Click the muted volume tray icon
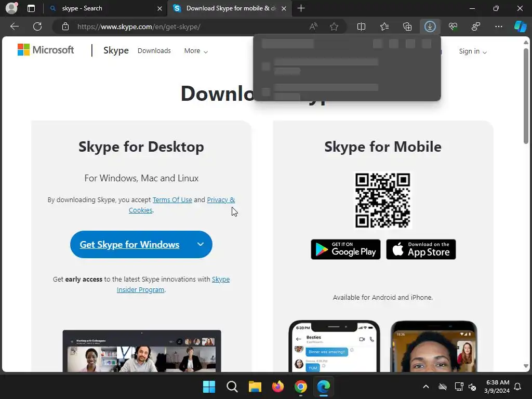This screenshot has width=532, height=399. point(472,387)
